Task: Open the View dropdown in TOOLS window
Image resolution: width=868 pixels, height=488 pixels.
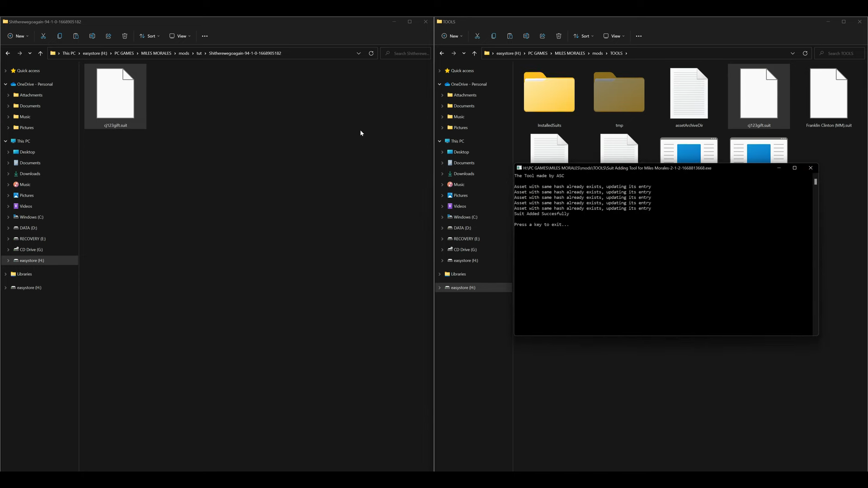Action: [614, 36]
